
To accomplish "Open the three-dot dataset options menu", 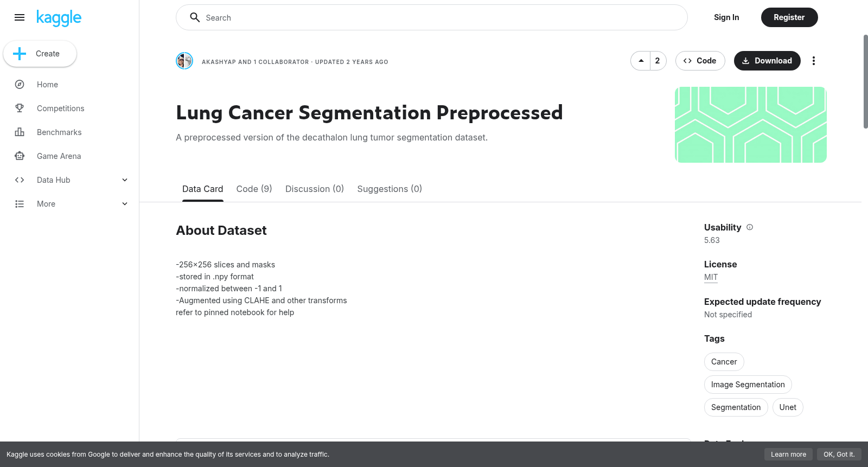I will [813, 61].
